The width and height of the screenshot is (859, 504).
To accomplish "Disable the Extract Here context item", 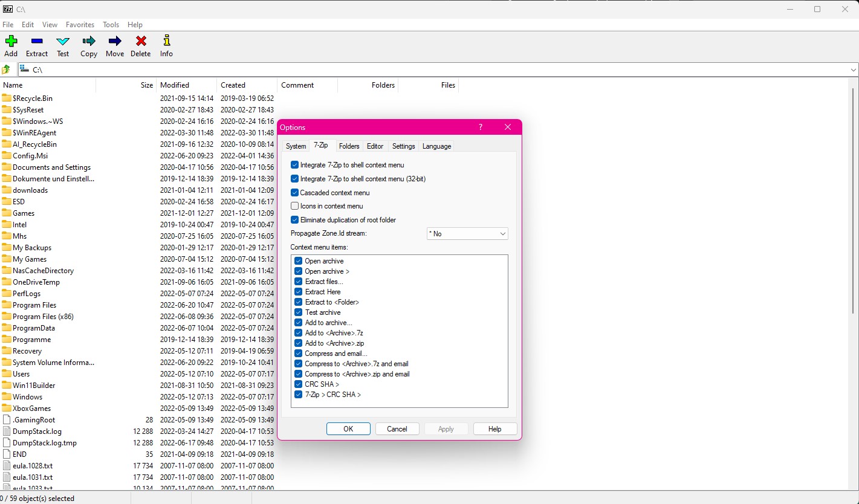I will (299, 292).
